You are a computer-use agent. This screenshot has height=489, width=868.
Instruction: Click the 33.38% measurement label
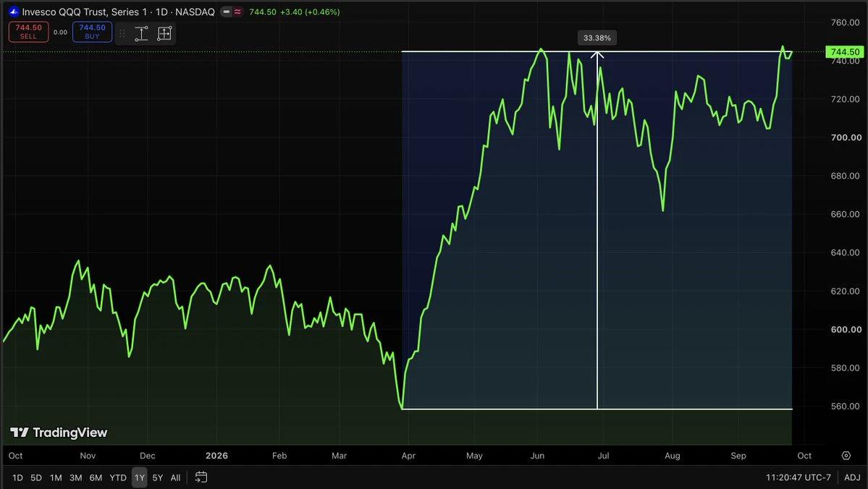pos(597,38)
